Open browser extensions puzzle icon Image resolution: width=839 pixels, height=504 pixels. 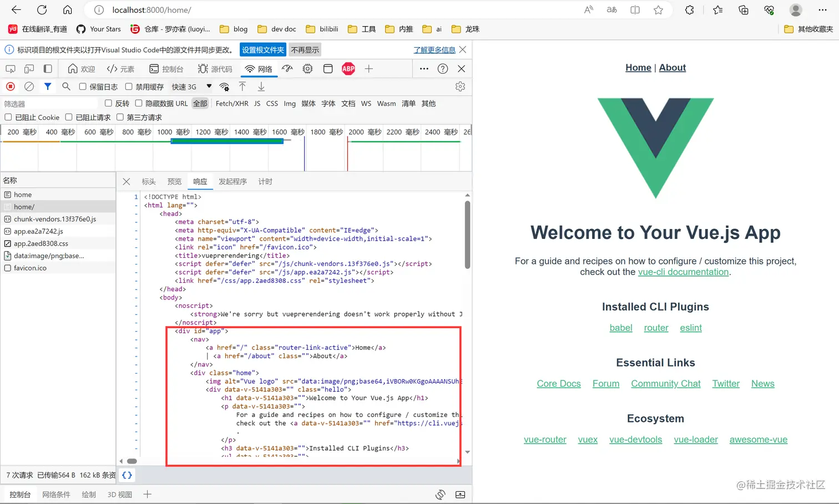(x=690, y=10)
